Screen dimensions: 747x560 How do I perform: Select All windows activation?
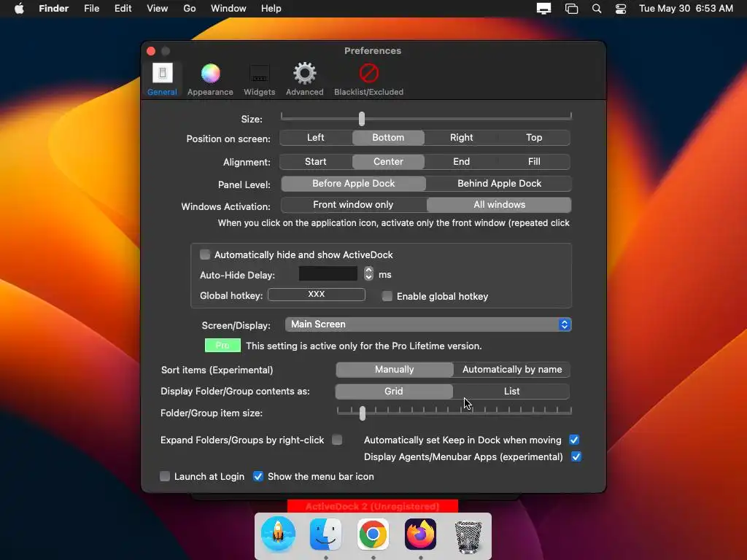[499, 205]
